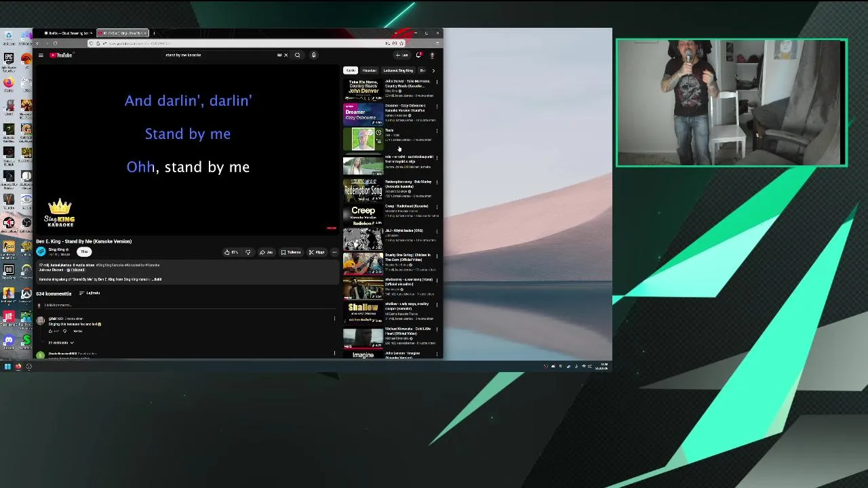Open the Sing King channel avatar
This screenshot has width=868, height=488.
pyautogui.click(x=41, y=251)
